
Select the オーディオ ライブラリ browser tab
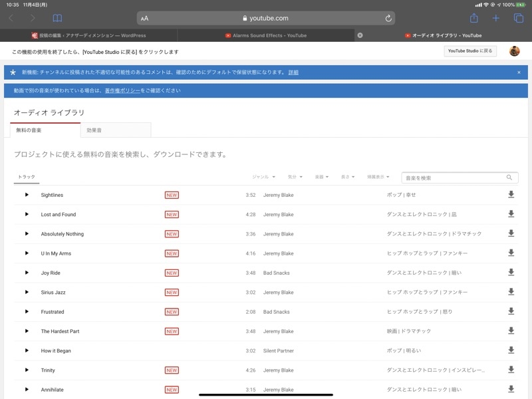[x=443, y=35]
